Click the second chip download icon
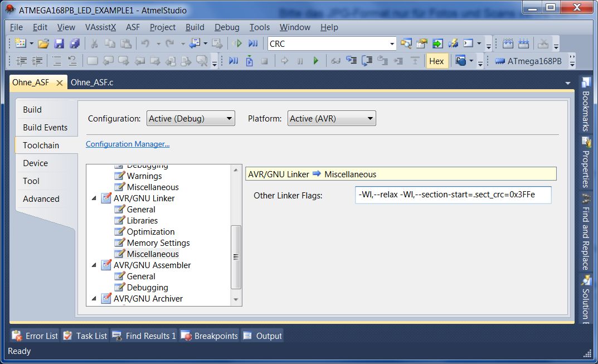This screenshot has width=598, height=364. click(523, 43)
